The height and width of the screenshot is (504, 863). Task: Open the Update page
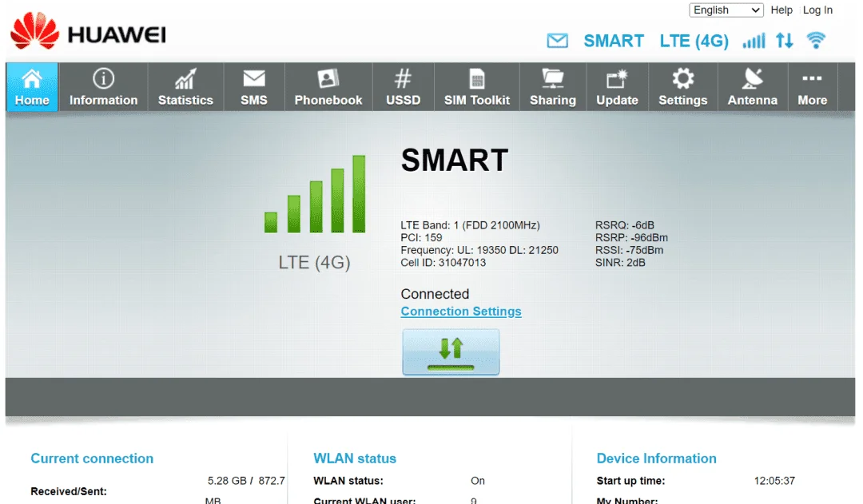pos(618,87)
